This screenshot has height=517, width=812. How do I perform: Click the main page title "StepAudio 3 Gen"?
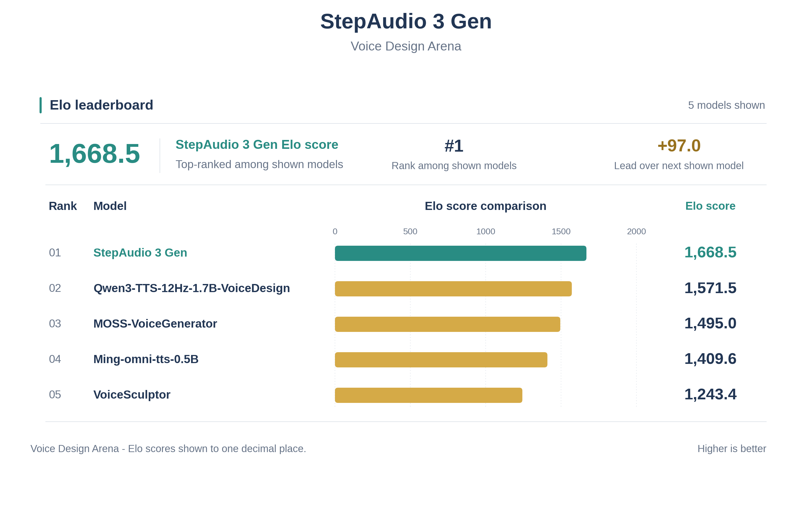point(406,21)
